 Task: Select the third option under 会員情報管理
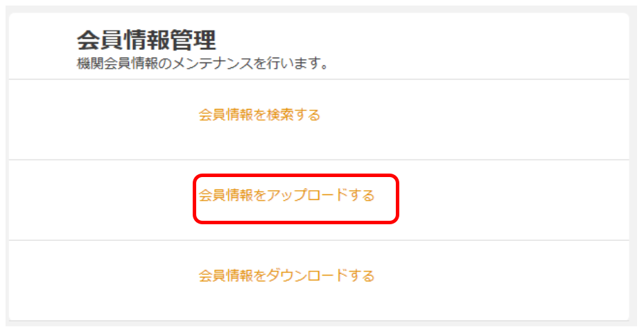click(x=286, y=276)
